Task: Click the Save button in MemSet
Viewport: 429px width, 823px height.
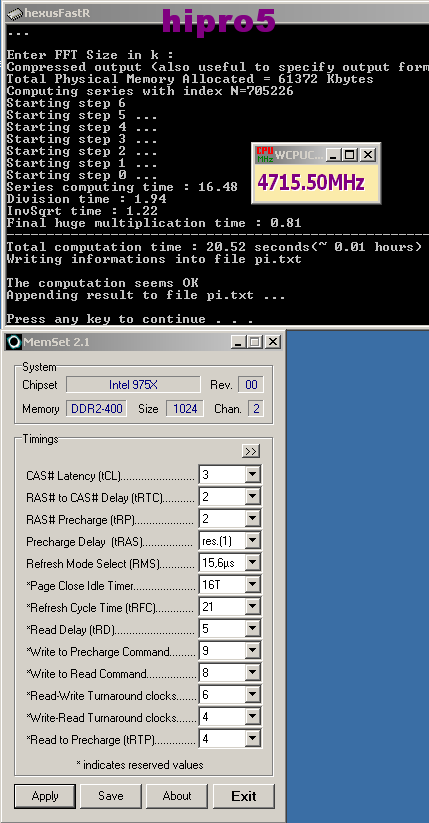Action: pyautogui.click(x=111, y=796)
